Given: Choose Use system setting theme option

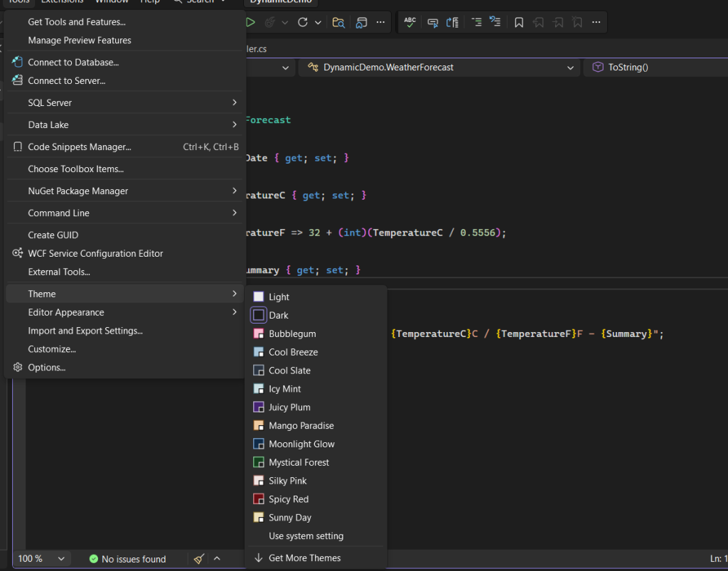Looking at the screenshot, I should [x=316, y=535].
